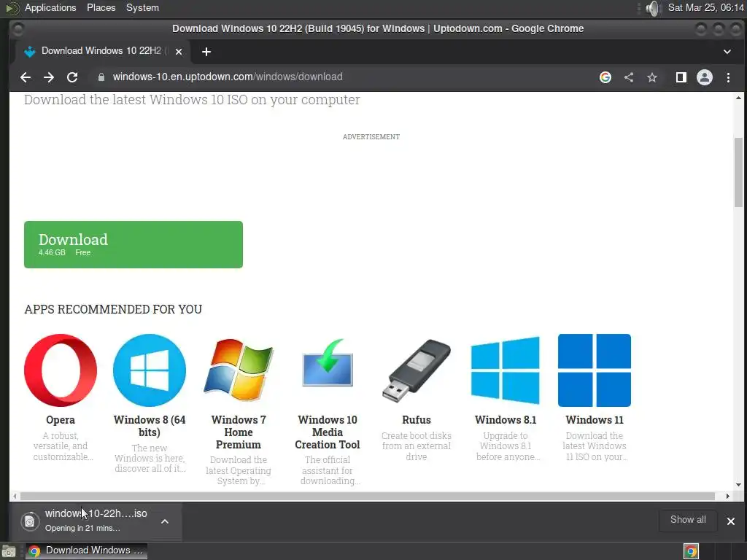This screenshot has width=747, height=560.
Task: Click the green Download button
Action: pyautogui.click(x=133, y=244)
